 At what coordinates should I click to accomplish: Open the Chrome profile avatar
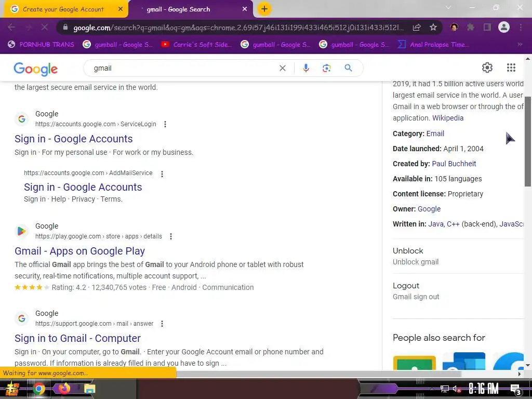[x=504, y=27]
